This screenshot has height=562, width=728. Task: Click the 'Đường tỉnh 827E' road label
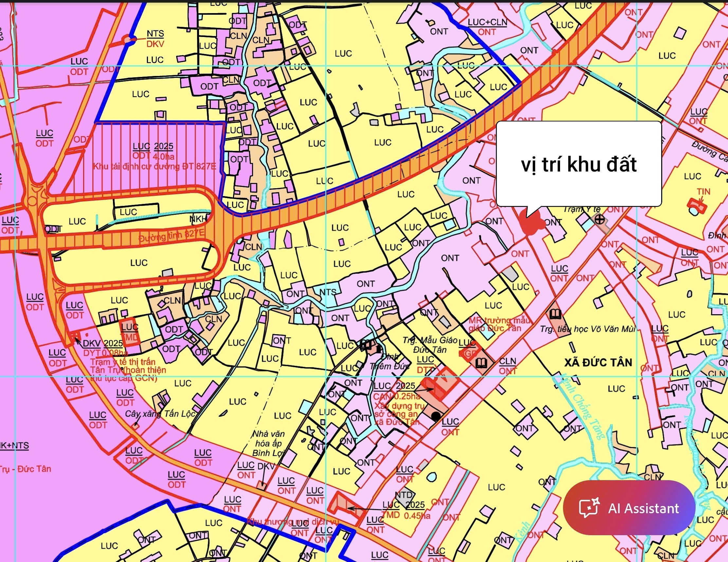[171, 236]
